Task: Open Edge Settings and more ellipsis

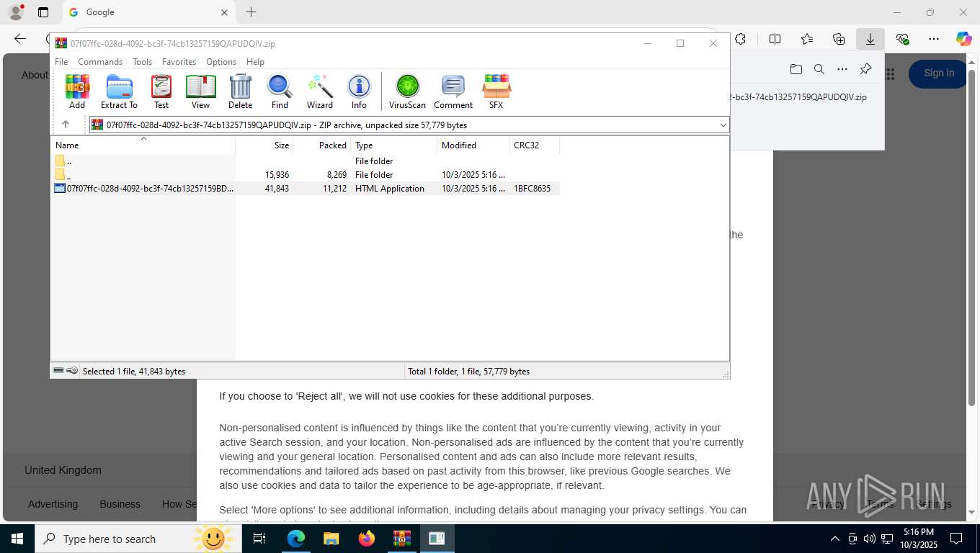Action: tap(934, 39)
